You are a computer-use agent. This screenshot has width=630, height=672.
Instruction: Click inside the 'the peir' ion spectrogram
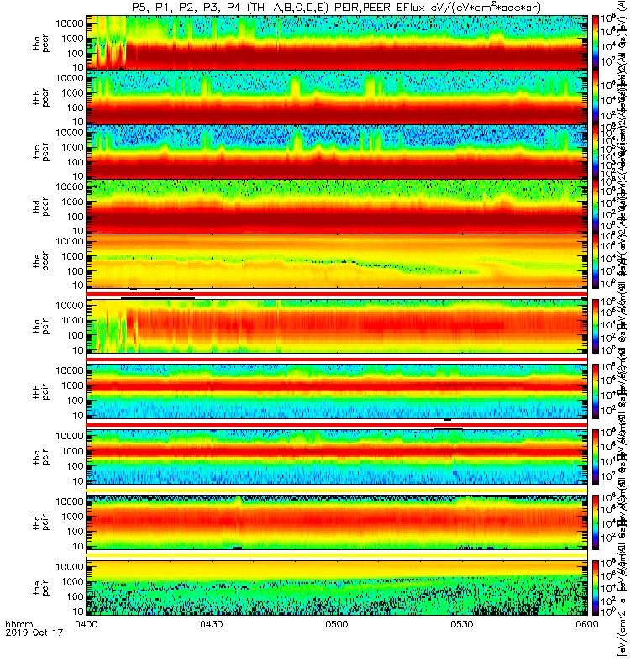337,587
